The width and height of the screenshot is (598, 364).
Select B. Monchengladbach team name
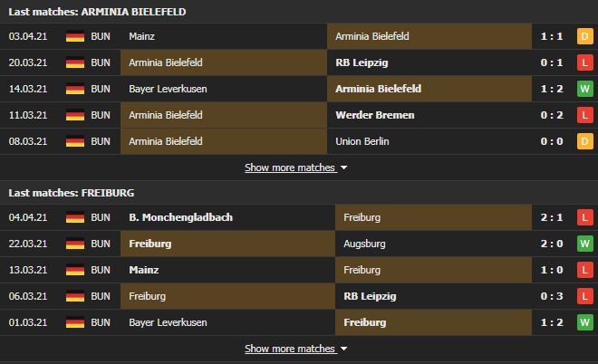(x=181, y=217)
